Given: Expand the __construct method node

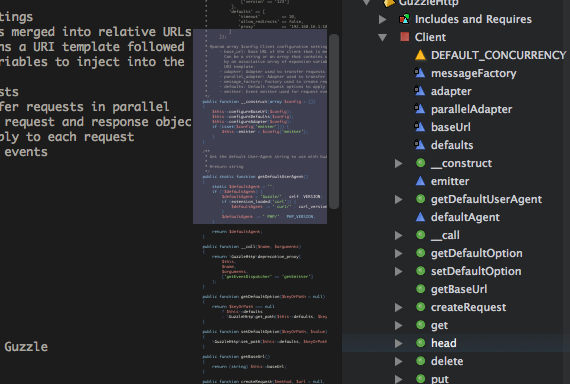Looking at the screenshot, I should coord(399,163).
